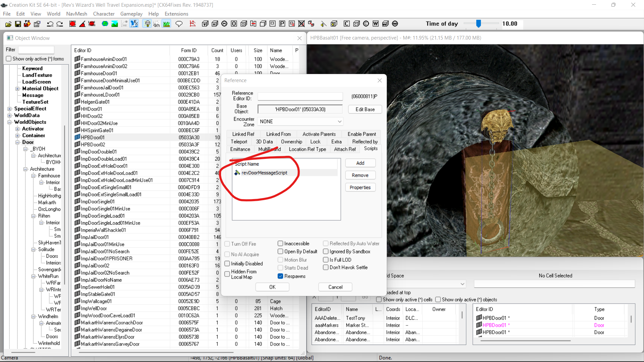Toggle the grass display icon
644x362 pixels.
point(166,24)
